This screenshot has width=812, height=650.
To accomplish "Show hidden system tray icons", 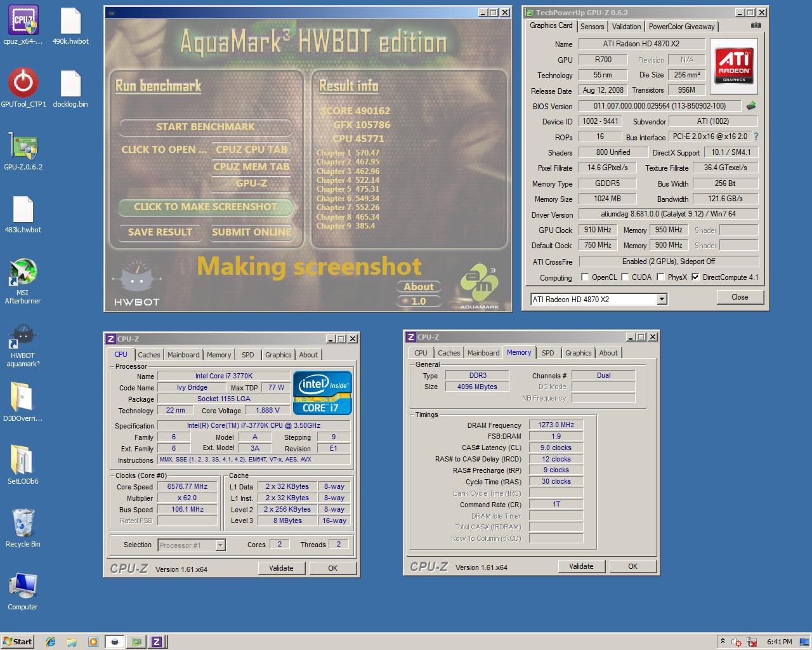I will pos(722,641).
